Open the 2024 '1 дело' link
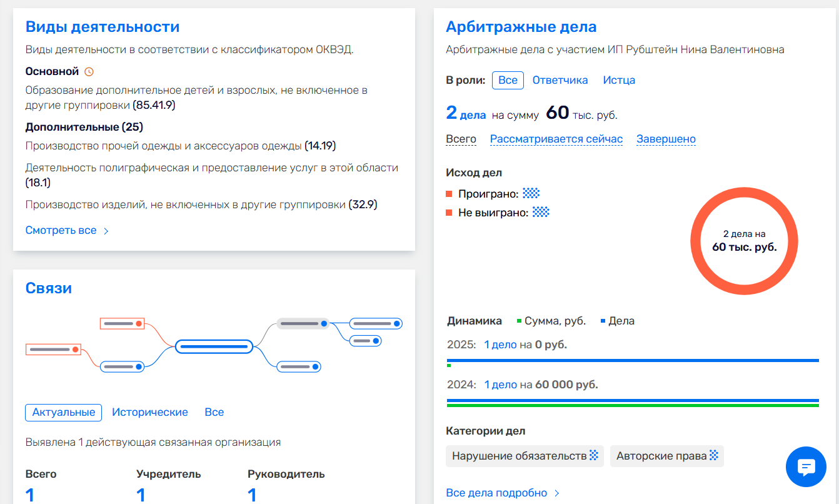The height and width of the screenshot is (504, 839). 500,385
